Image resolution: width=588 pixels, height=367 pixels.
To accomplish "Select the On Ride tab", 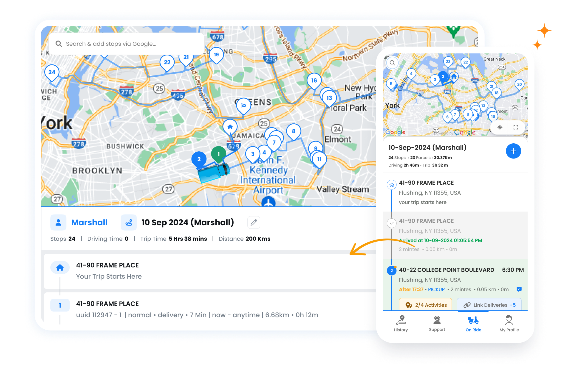I will coord(473,324).
